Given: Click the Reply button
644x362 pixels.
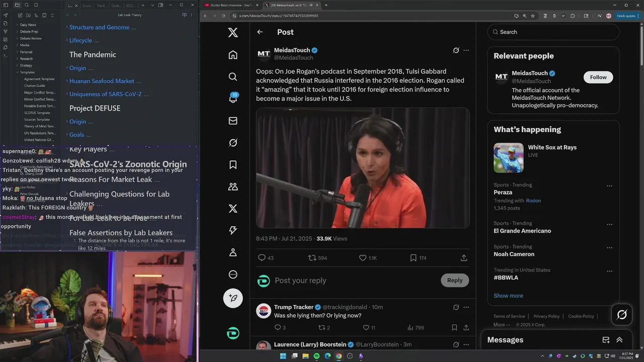Looking at the screenshot, I should 455,281.
